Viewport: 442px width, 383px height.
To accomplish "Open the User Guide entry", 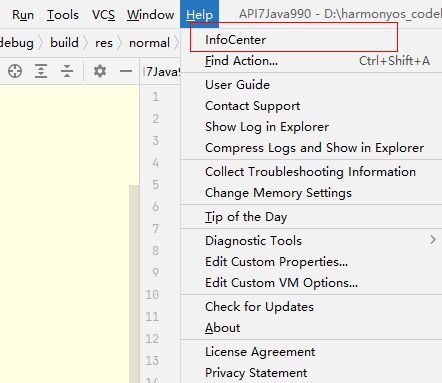I will [x=311, y=85].
